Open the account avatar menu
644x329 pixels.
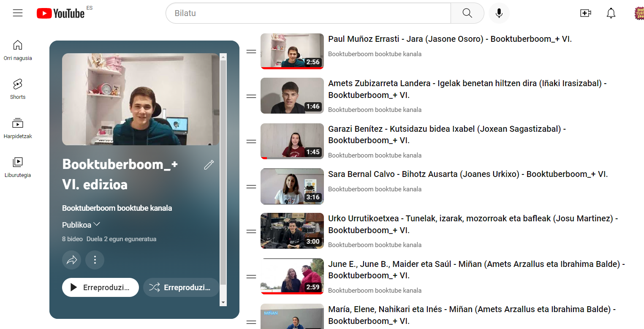[x=639, y=13]
